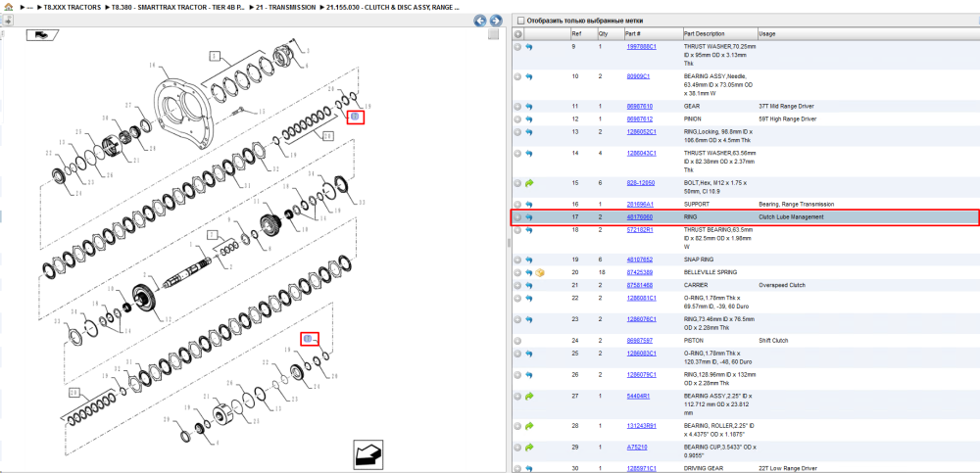Open part number link 87425389
This screenshot has width=980, height=473.
[639, 272]
